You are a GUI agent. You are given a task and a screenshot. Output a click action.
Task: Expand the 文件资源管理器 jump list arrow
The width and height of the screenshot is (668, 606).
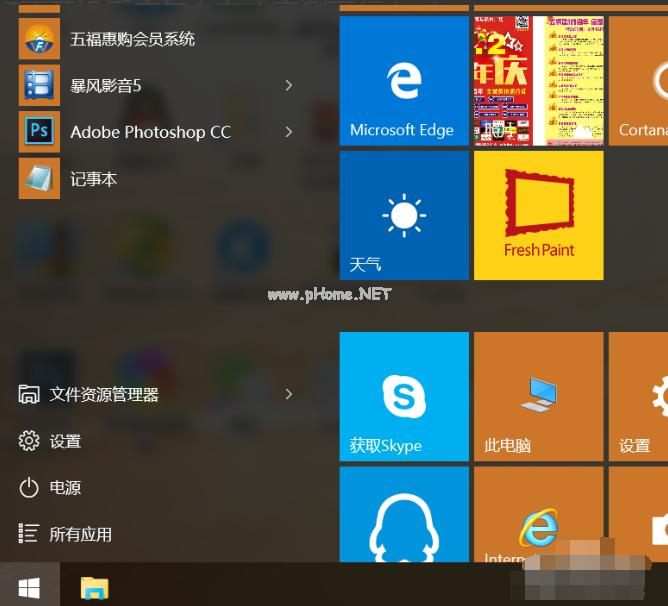pos(289,394)
